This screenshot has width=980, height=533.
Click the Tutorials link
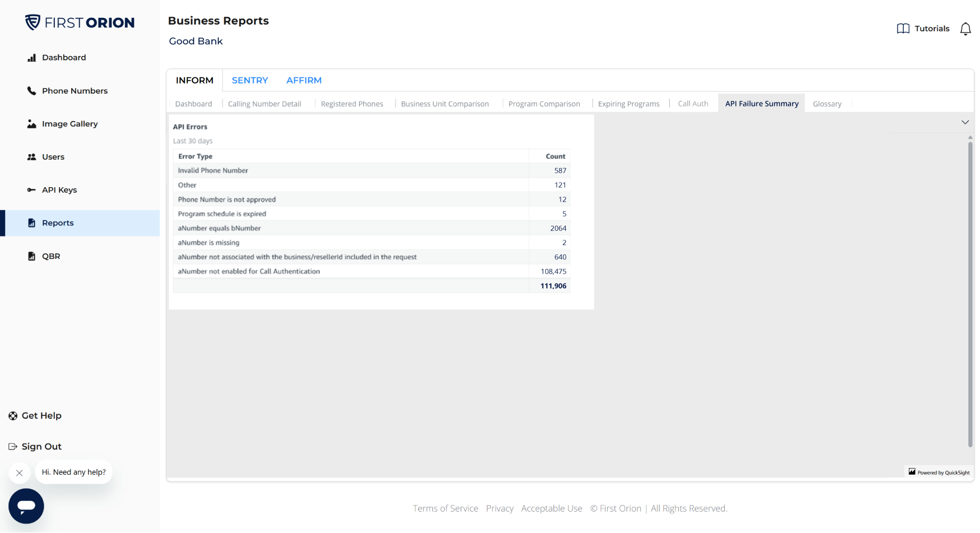pyautogui.click(x=932, y=29)
